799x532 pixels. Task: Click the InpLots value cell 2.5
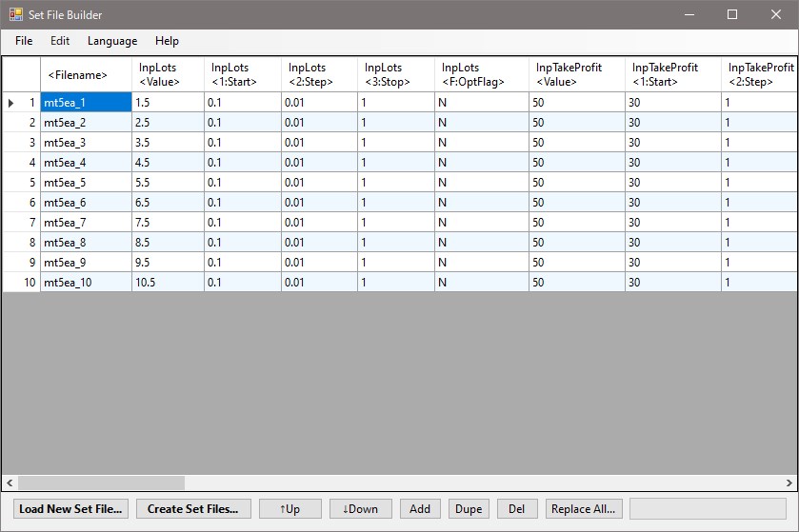[168, 122]
